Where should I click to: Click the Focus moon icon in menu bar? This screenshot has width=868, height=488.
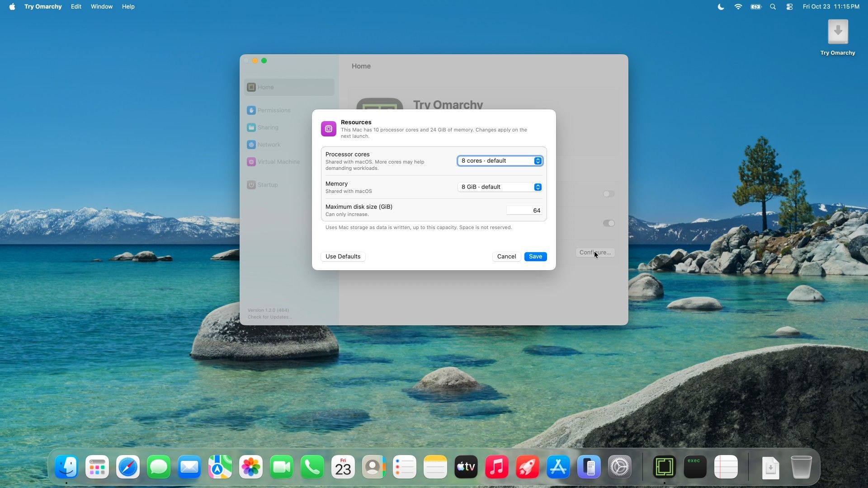tap(721, 7)
